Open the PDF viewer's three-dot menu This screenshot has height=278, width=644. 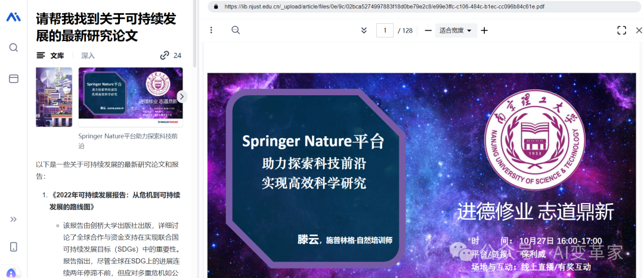(x=211, y=30)
